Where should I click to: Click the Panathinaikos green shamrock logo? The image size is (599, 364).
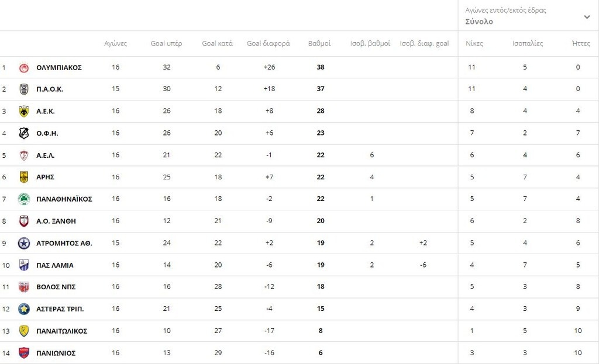click(23, 199)
